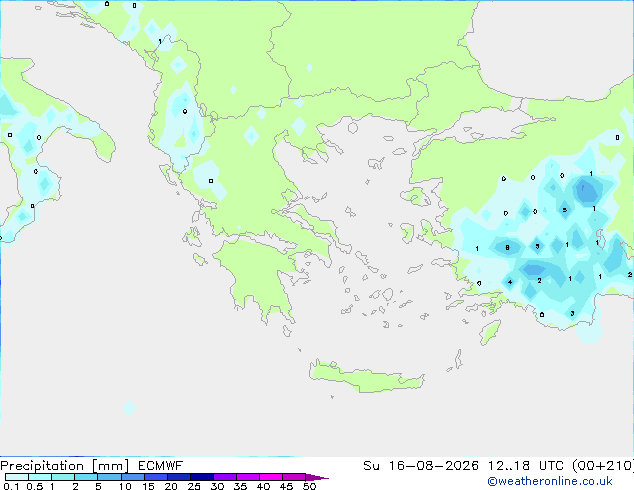Click the '25' legend scale label
The image size is (634, 490).
pos(194,486)
